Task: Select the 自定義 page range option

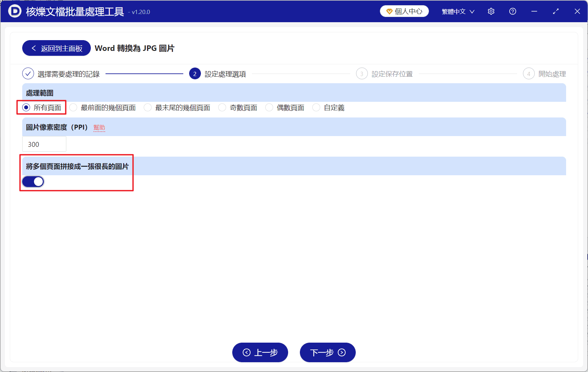Action: pos(316,107)
